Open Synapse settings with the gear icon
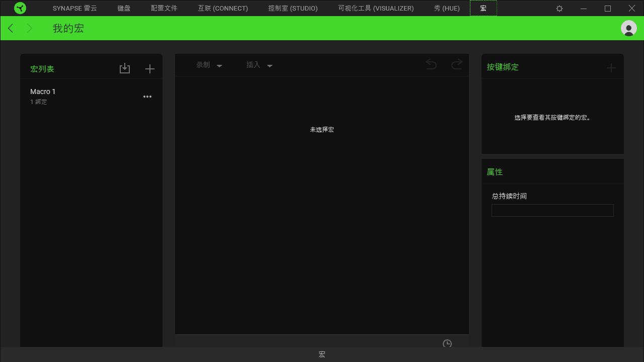The width and height of the screenshot is (644, 362). click(559, 8)
